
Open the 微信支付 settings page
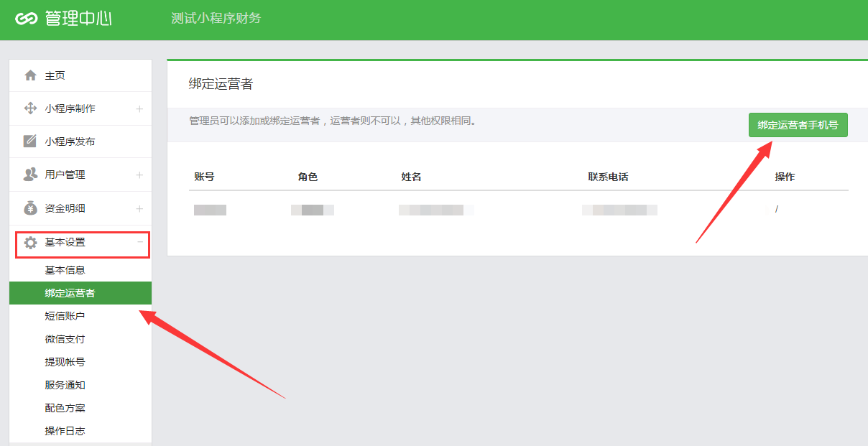coord(65,339)
